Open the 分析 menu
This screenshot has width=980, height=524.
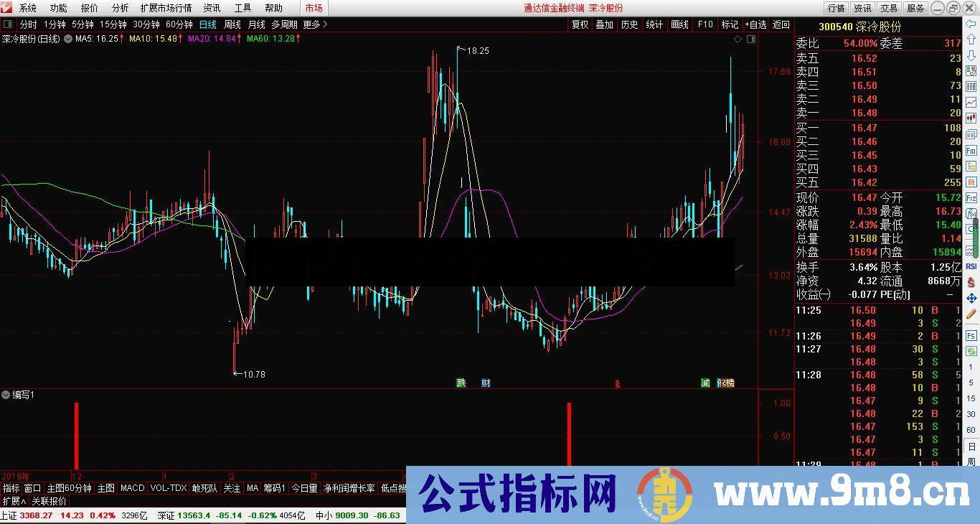point(120,8)
